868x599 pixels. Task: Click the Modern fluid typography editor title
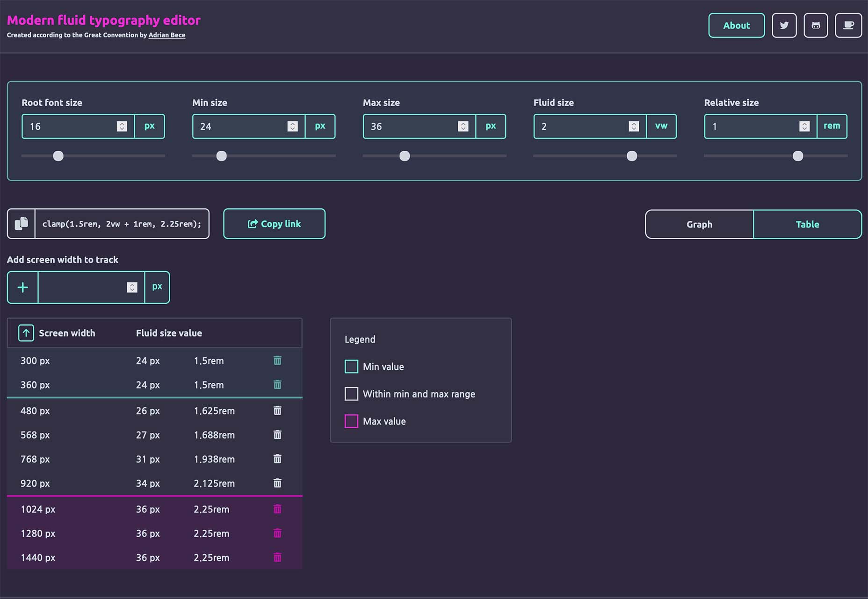pos(104,20)
